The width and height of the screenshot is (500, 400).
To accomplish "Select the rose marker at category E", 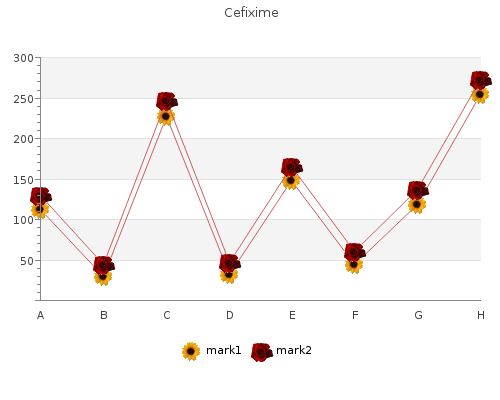I will point(292,167).
